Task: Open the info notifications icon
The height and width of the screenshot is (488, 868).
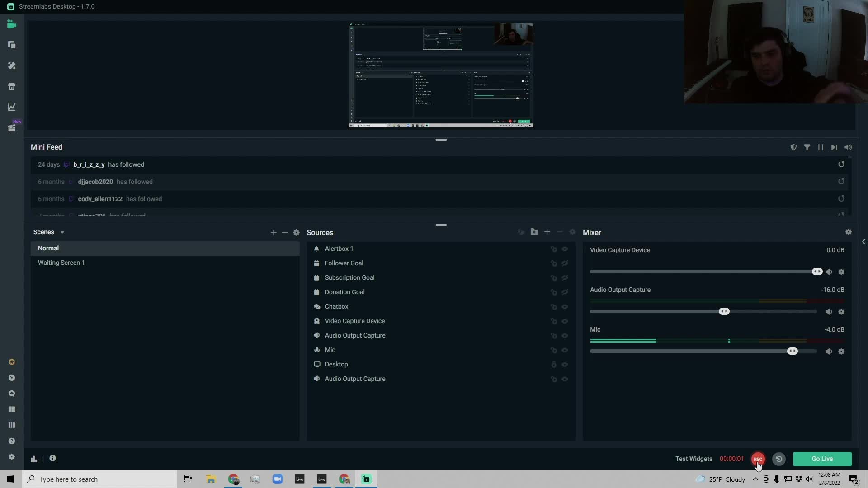Action: pyautogui.click(x=53, y=458)
